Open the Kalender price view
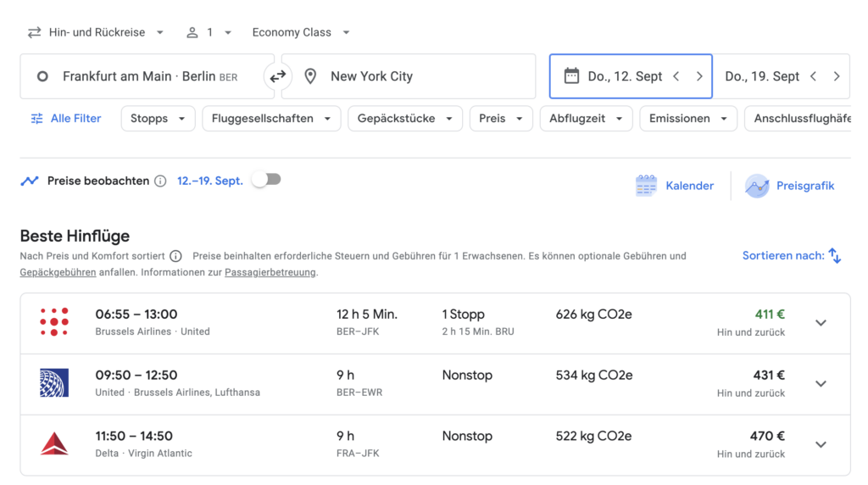 (674, 186)
